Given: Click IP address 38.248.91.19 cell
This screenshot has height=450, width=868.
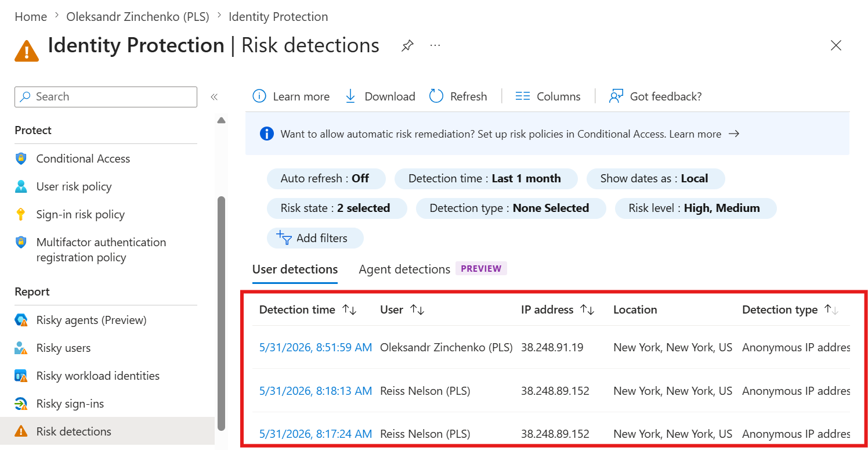Looking at the screenshot, I should pos(552,348).
